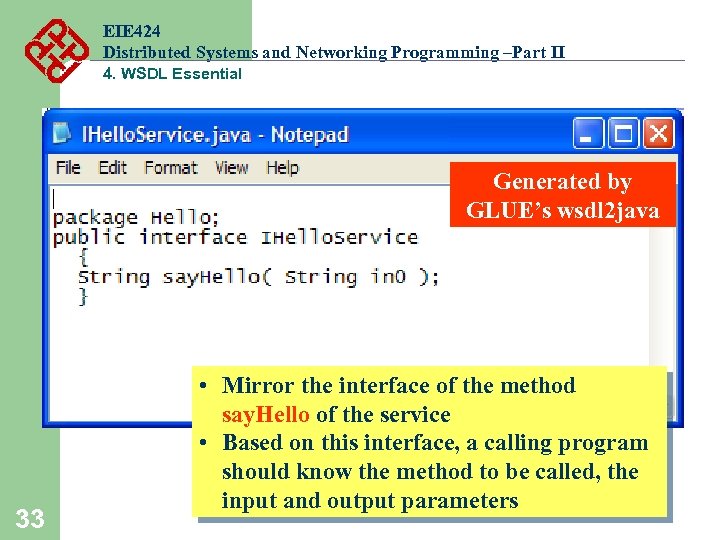This screenshot has height=540, width=720.
Task: Click the university logo emblem
Action: [57, 51]
